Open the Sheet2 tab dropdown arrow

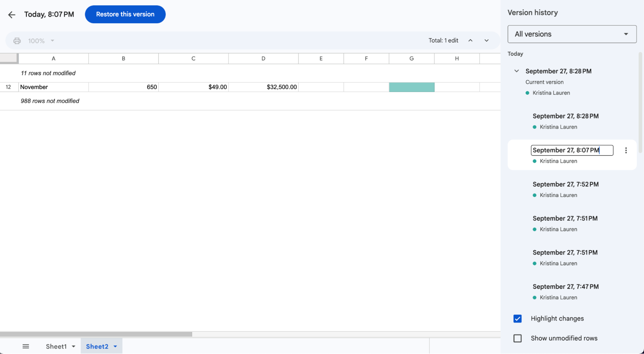pos(115,347)
